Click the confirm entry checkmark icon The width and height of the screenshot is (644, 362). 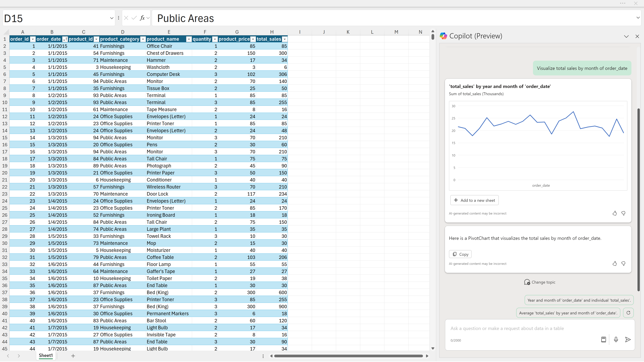coord(134,18)
